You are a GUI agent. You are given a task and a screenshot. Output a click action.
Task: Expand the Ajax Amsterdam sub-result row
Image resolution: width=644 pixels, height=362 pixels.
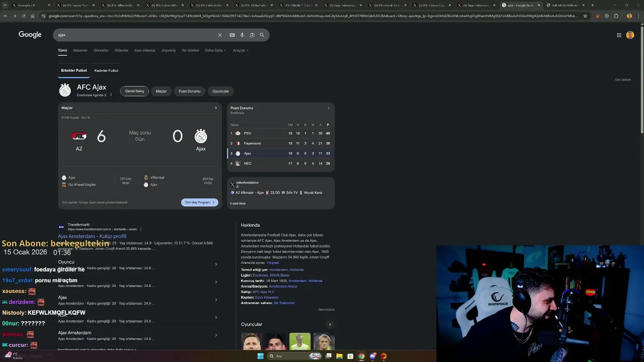pos(216,335)
